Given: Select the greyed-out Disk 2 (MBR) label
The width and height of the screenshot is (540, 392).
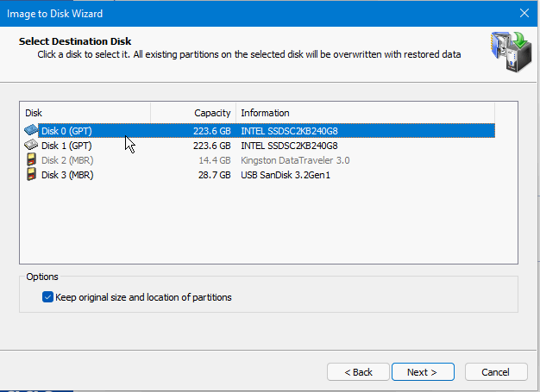Looking at the screenshot, I should pyautogui.click(x=67, y=160).
